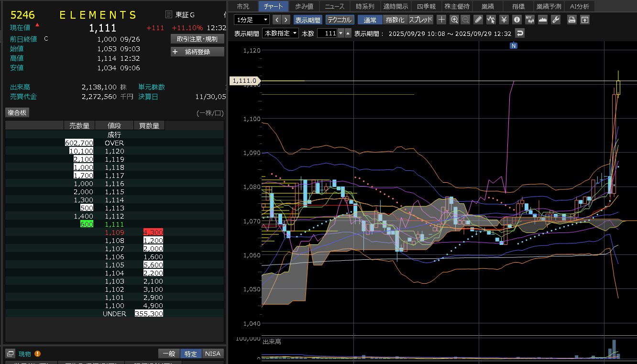Click the 1,111.0 price marker on axis
This screenshot has height=364, width=637.
(245, 81)
